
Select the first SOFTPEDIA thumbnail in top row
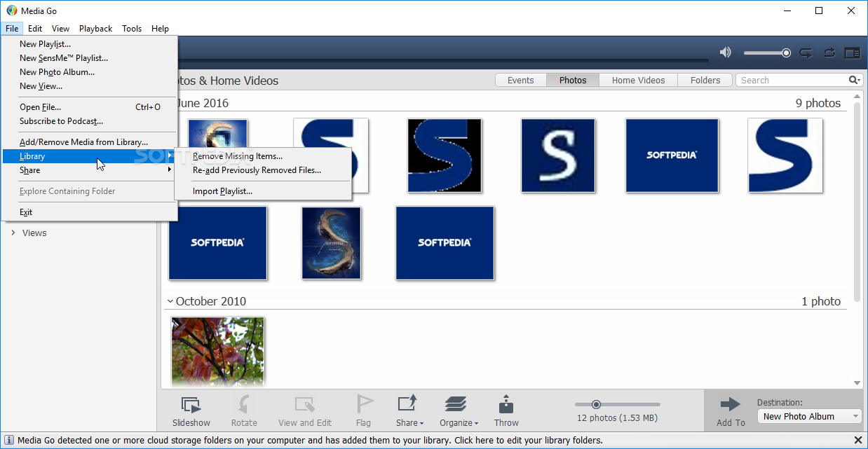pyautogui.click(x=672, y=156)
